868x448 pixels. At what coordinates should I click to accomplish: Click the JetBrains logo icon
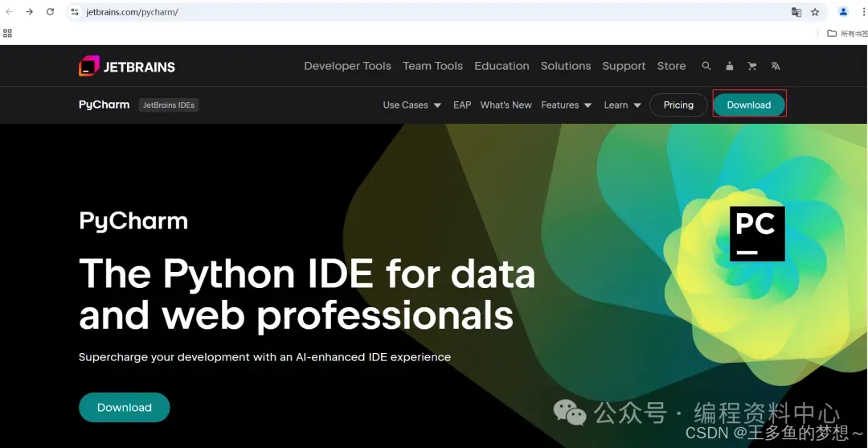(x=88, y=66)
